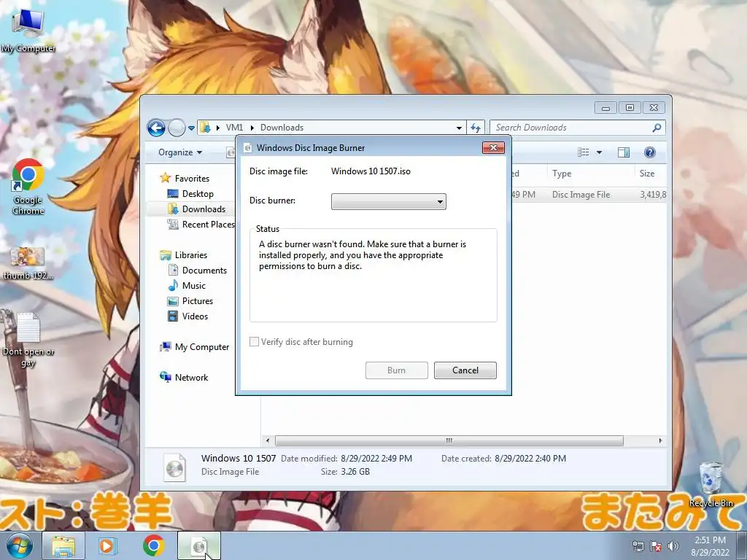Click the scrollbar right arrow
Viewport: 747px width, 560px height.
[660, 441]
